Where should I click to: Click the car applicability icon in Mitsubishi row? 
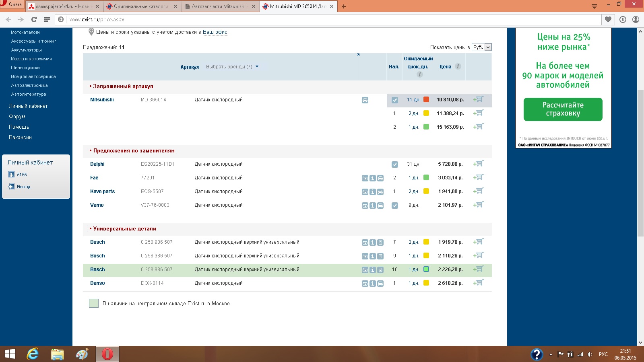pos(365,100)
